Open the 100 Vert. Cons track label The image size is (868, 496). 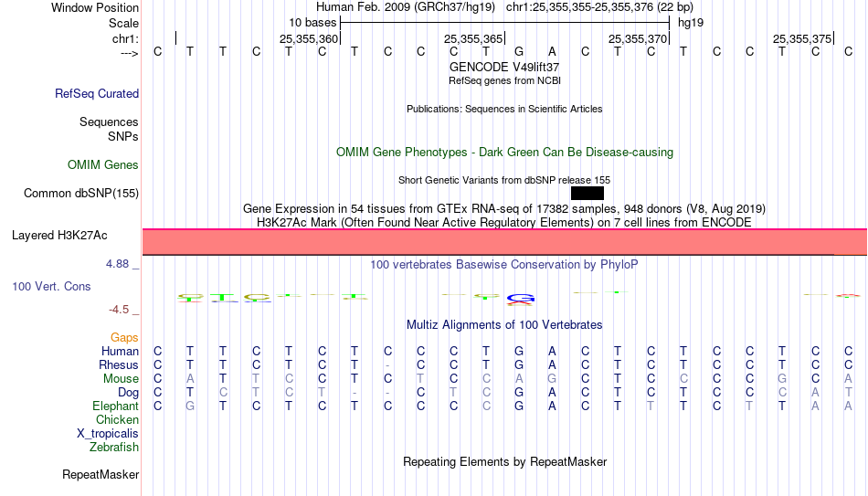[x=51, y=286]
